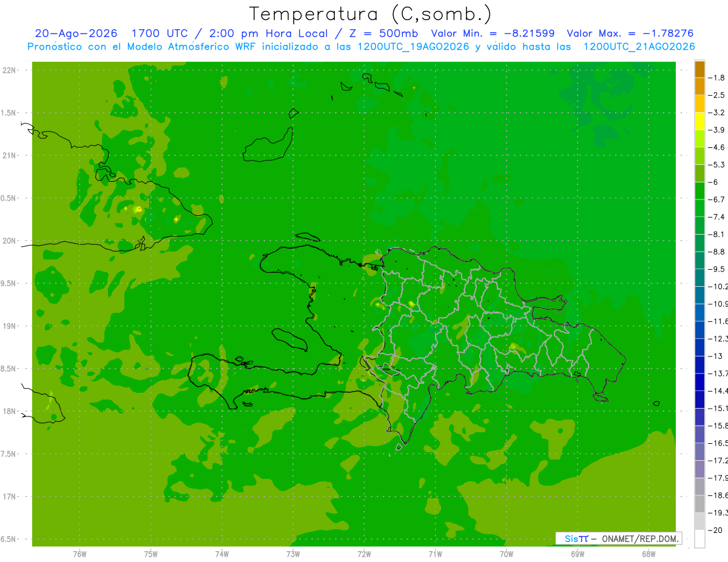Select 'Valor Min. = -8.21599' text
This screenshot has width=728, height=562.
pos(493,33)
